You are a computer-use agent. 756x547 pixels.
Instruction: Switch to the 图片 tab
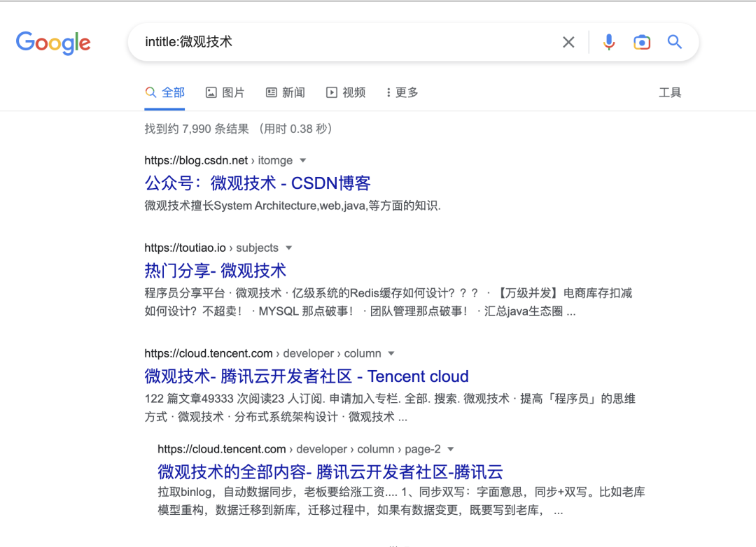point(225,92)
